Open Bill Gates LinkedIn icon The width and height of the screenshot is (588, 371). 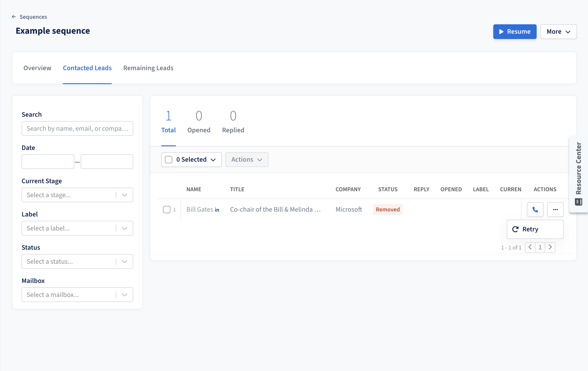(217, 210)
